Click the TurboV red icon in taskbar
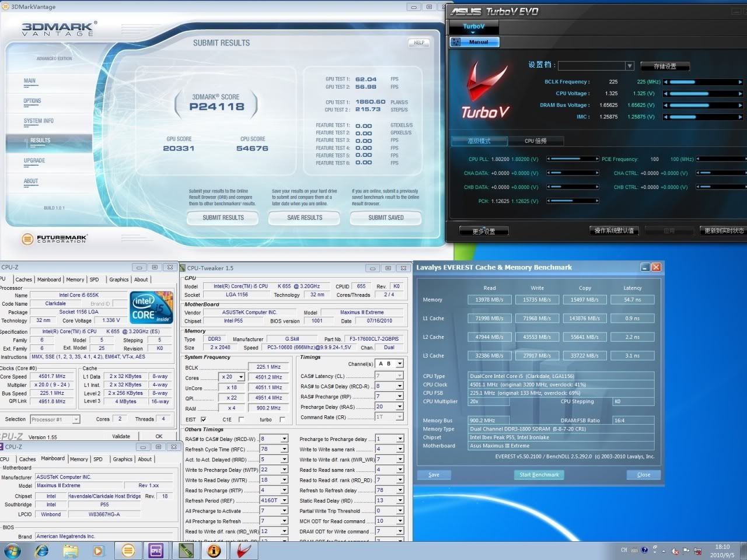 243,550
